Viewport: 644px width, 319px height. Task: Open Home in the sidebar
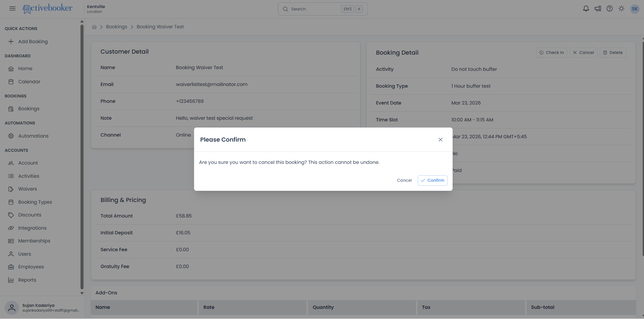pyautogui.click(x=25, y=68)
